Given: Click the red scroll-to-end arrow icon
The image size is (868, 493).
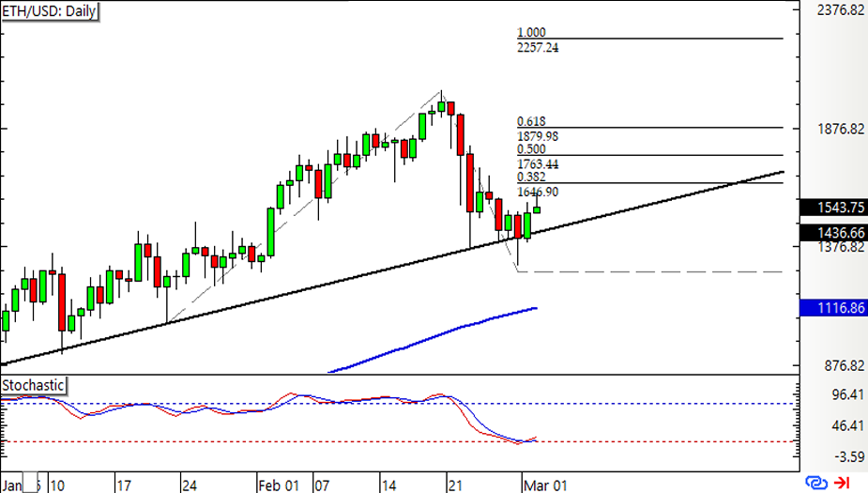Looking at the screenshot, I should tap(843, 483).
